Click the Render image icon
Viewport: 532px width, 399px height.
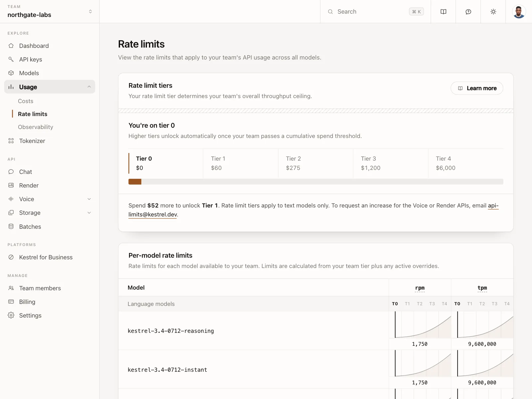(x=11, y=185)
